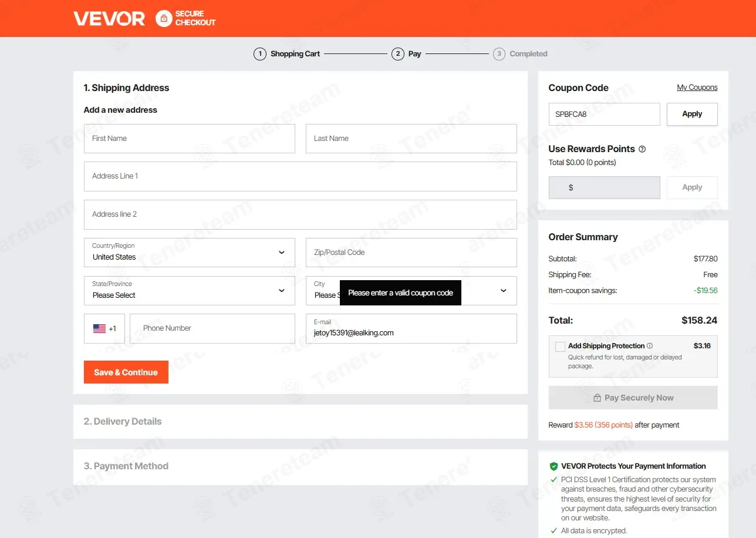Click the Rewards Points help question icon
Screen dimensions: 756x538
tap(642, 149)
